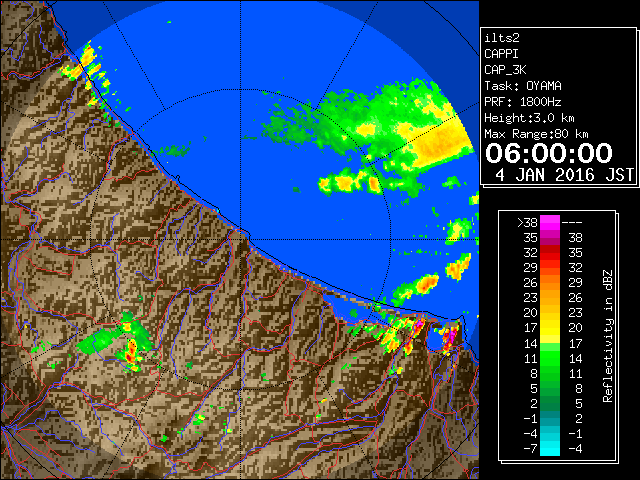Click the yellow 17–20 dBZ legend swatch
The width and height of the screenshot is (640, 480).
550,328
